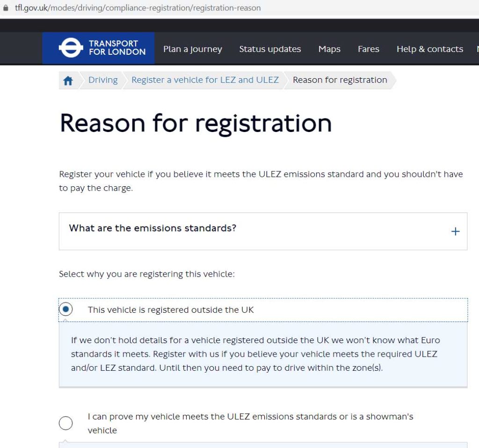The width and height of the screenshot is (479, 448).
Task: Click the TfL roundel logo
Action: pyautogui.click(x=71, y=48)
